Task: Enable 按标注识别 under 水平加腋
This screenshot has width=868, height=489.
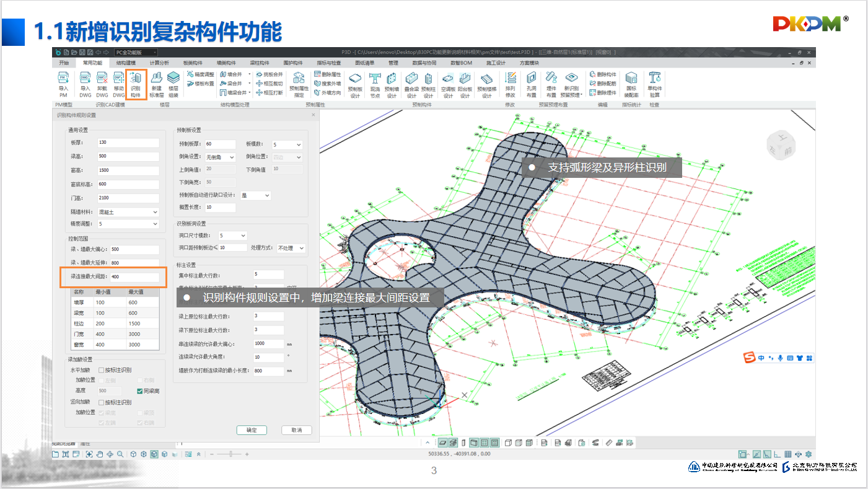Action: [x=102, y=370]
